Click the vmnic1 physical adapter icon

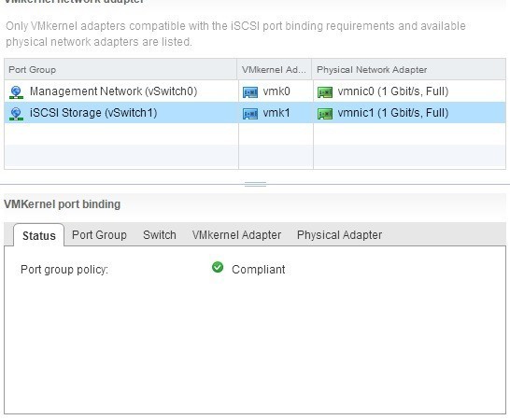pos(325,114)
